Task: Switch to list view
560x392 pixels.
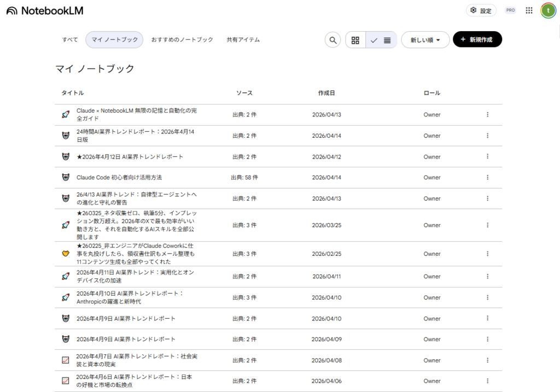Action: click(x=381, y=40)
